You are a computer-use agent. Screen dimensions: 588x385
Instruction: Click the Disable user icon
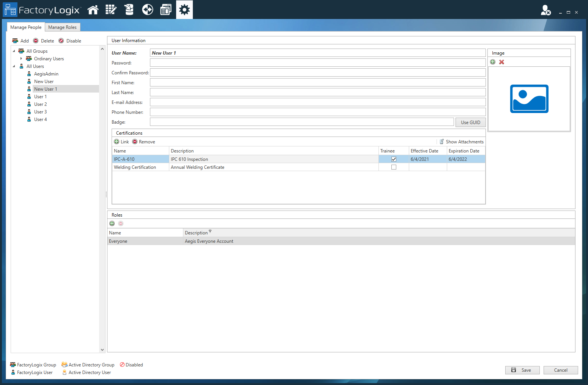tap(61, 41)
